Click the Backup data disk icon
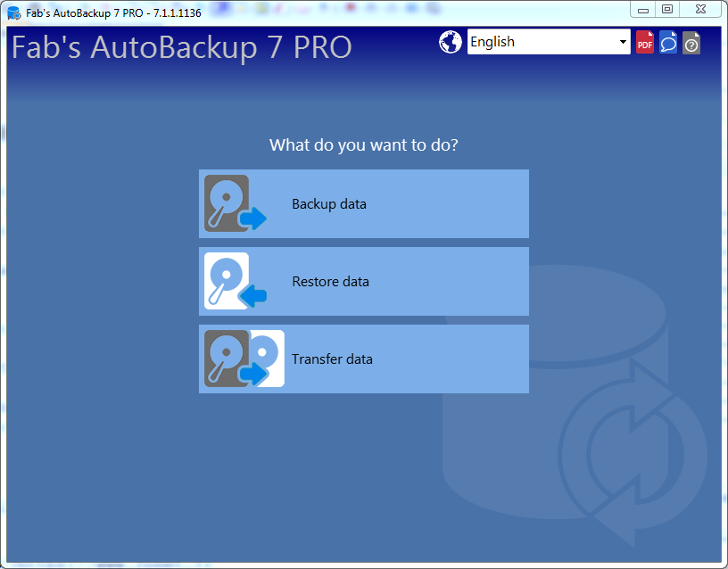728x569 pixels. (236, 203)
